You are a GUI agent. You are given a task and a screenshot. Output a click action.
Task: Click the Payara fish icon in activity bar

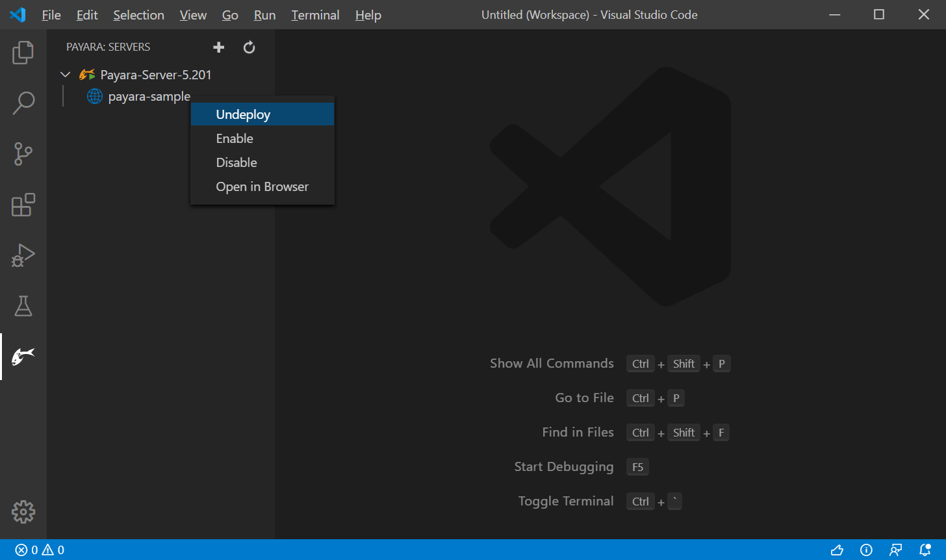(23, 356)
